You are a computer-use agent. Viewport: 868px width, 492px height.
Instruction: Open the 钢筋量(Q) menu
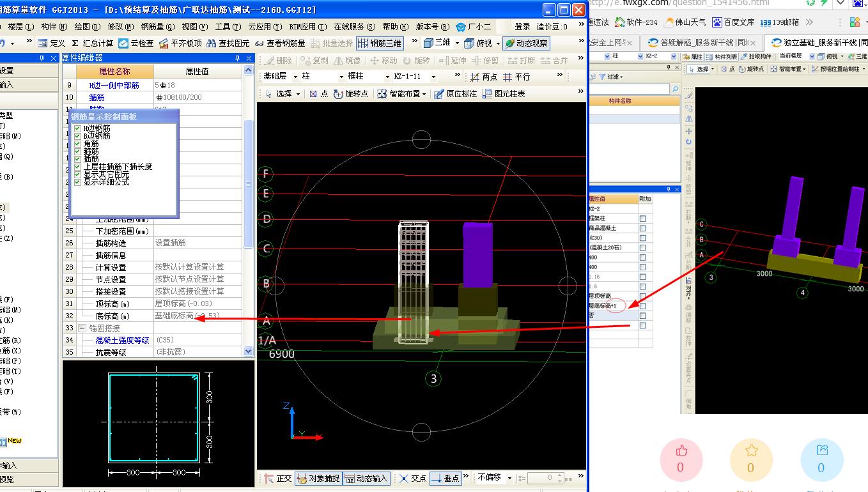point(157,27)
